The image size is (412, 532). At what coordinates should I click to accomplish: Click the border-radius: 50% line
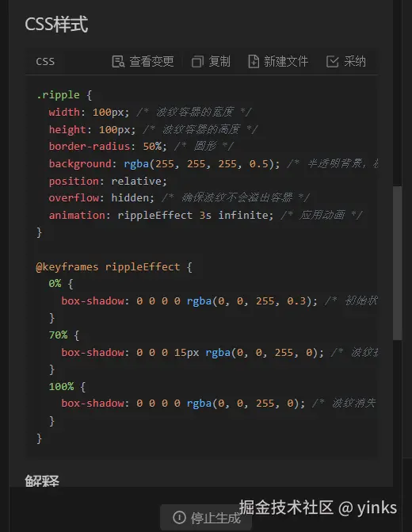[141, 146]
